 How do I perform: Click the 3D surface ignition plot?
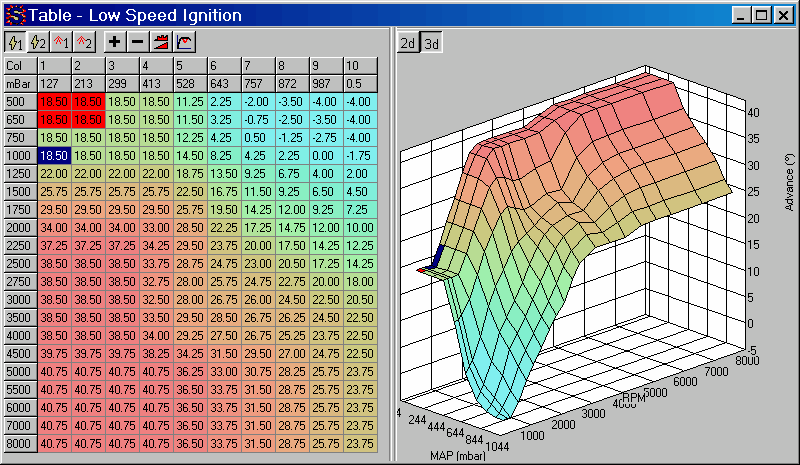[590, 250]
